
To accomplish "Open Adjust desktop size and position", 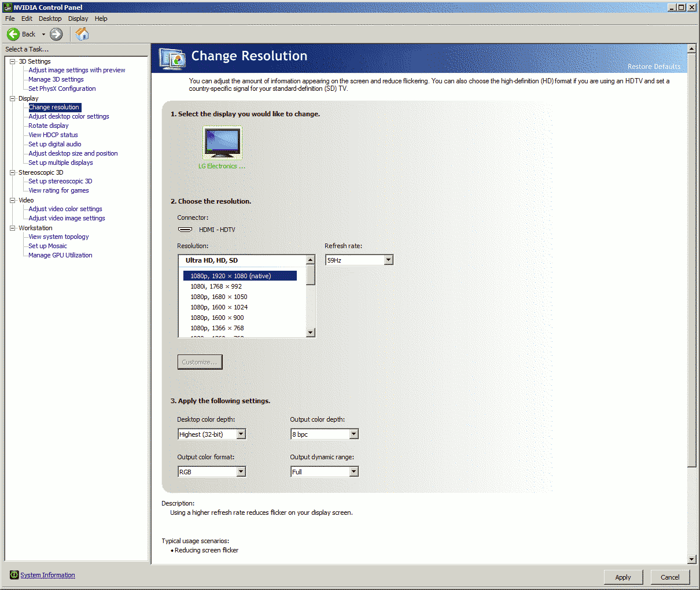I will point(73,153).
